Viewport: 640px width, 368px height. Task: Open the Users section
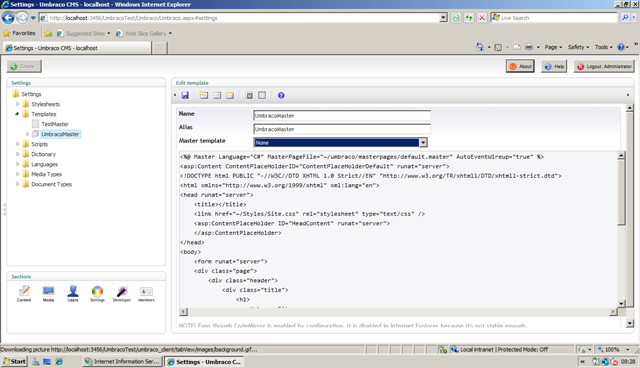click(73, 294)
